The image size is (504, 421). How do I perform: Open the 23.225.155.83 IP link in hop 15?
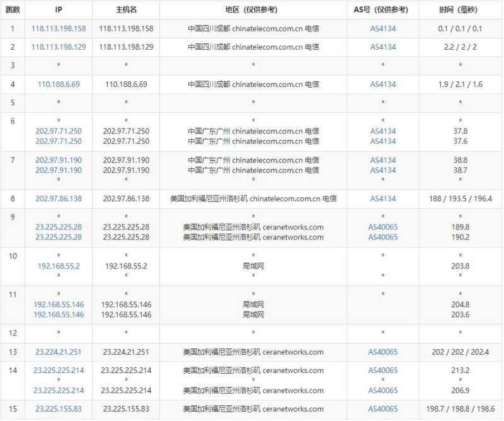coord(59,409)
